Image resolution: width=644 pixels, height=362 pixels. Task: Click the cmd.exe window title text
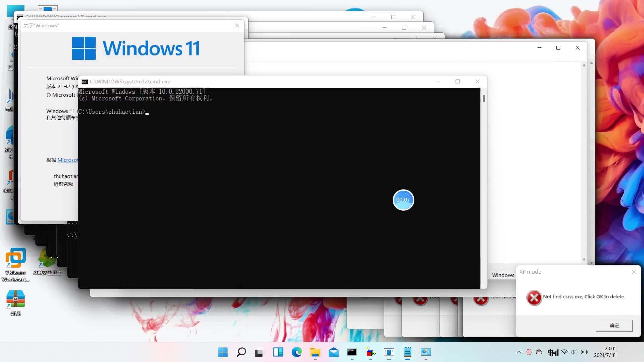point(130,82)
